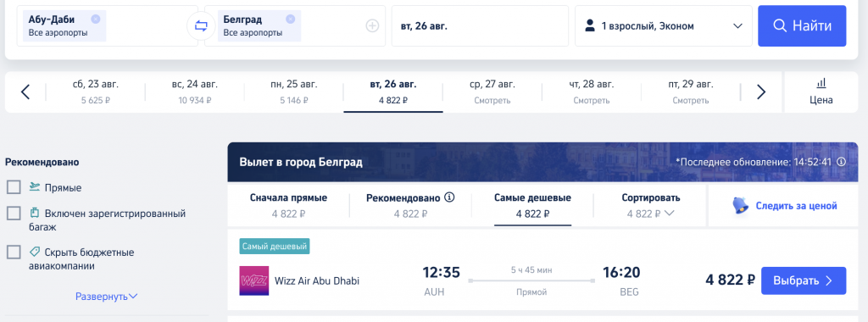Switch to Сначала прямые tab
Viewport: 868px width, 322px height.
288,206
